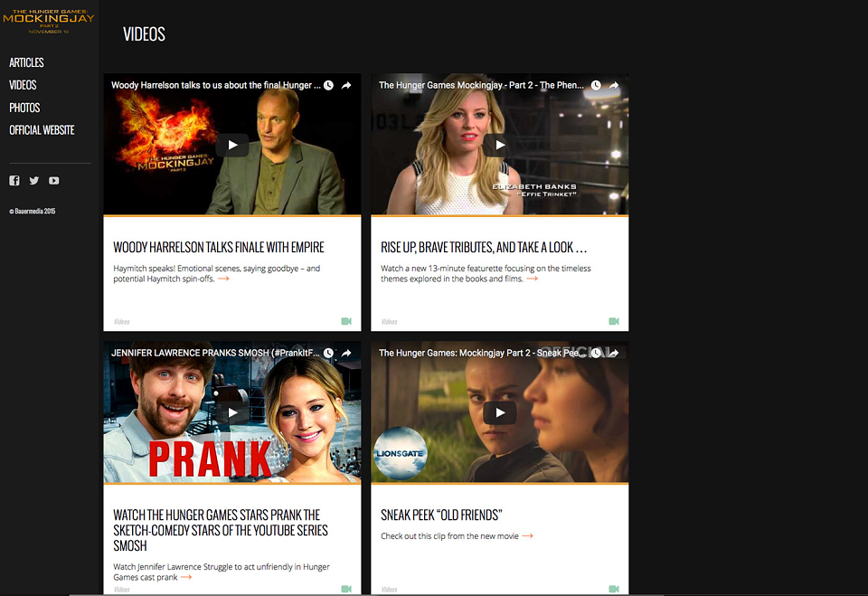Open the Twitter social icon in sidebar
Viewport: 868px width, 596px height.
[34, 181]
